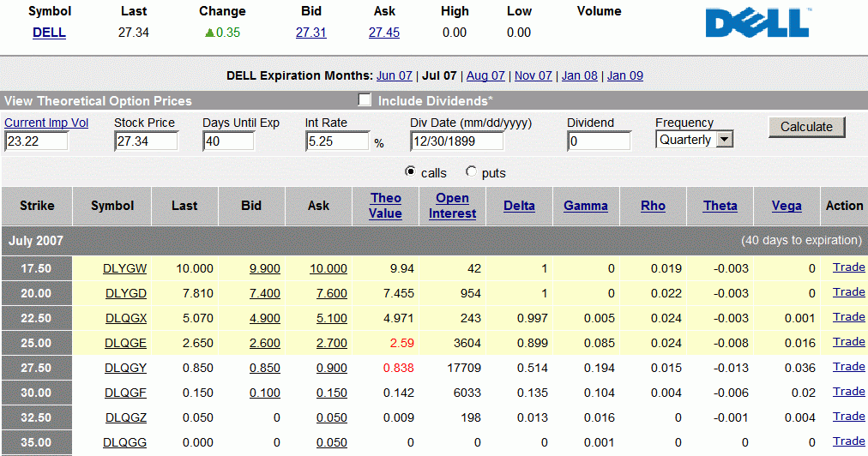Click the Stock Price input field
Viewport: 868px width, 456px height.
146,141
